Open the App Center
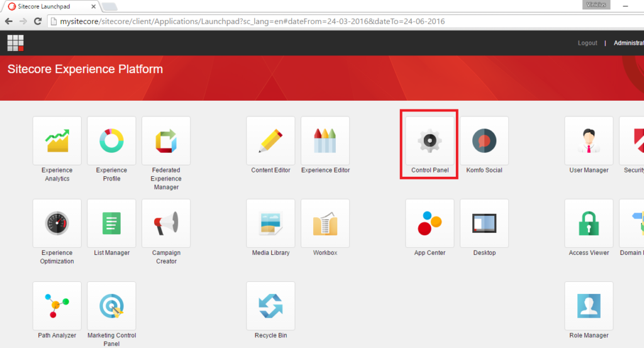The image size is (644, 348). click(430, 223)
